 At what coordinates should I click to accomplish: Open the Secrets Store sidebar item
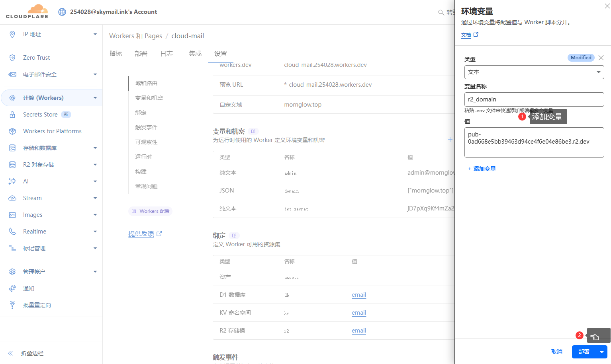(40, 115)
